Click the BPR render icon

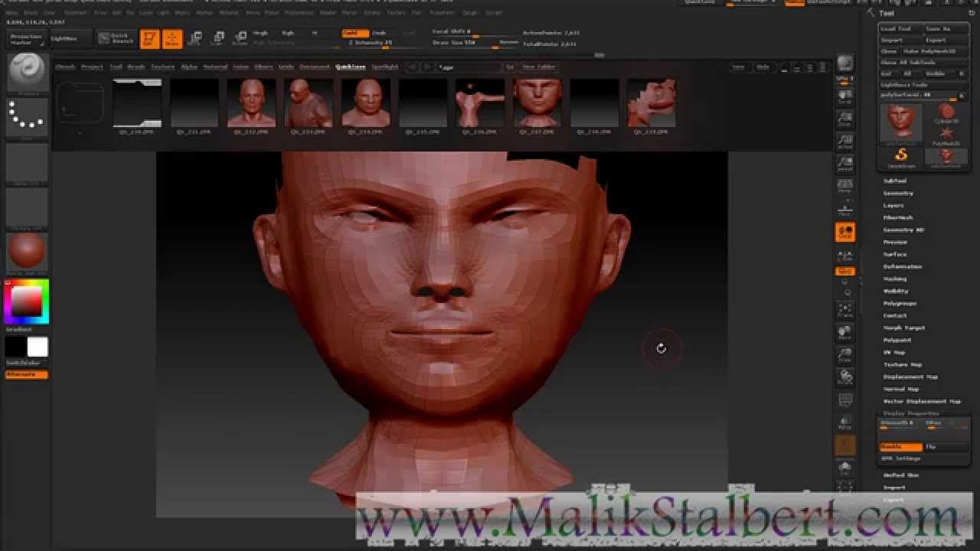[844, 64]
